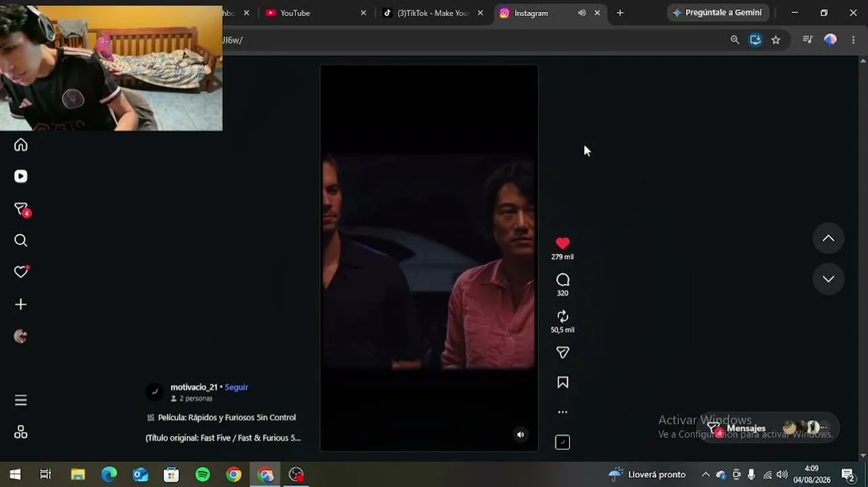Switch to the TikTok tab
Viewport: 868px width, 487px height.
point(434,13)
